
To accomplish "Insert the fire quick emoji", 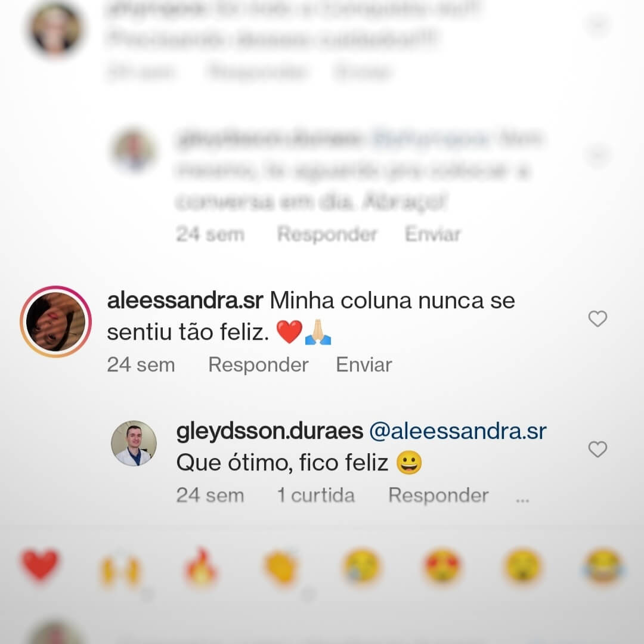I will tap(200, 566).
